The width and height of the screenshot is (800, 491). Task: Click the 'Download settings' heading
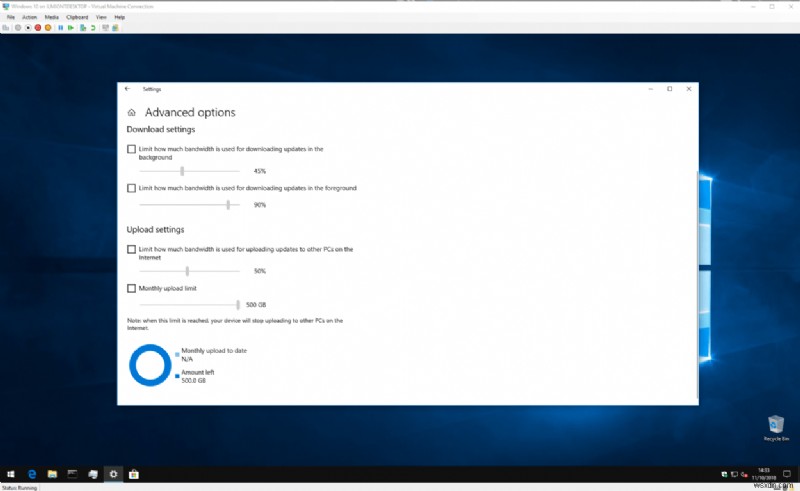[x=161, y=130]
